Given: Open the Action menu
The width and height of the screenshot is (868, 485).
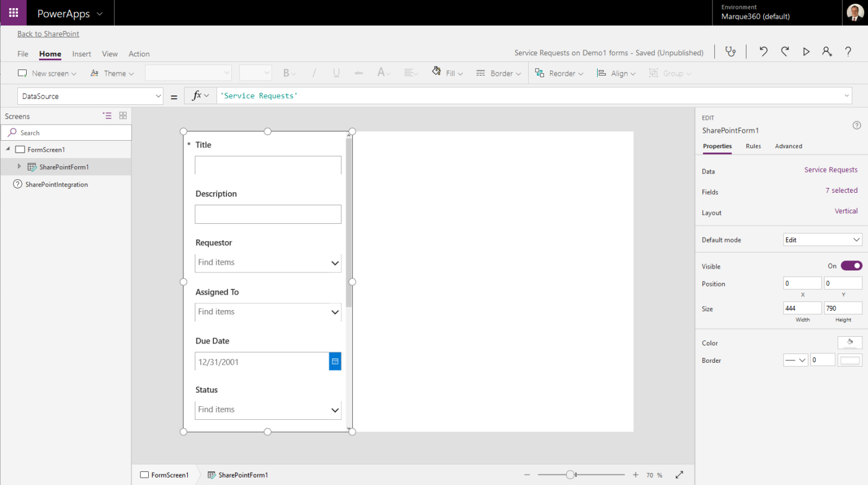Looking at the screenshot, I should tap(139, 54).
